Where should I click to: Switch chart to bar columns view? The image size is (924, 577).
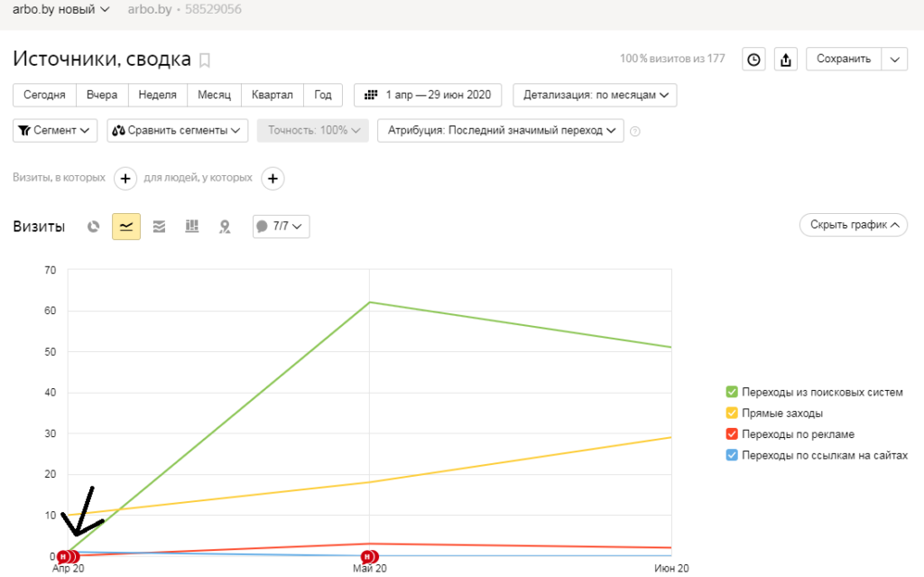[192, 227]
